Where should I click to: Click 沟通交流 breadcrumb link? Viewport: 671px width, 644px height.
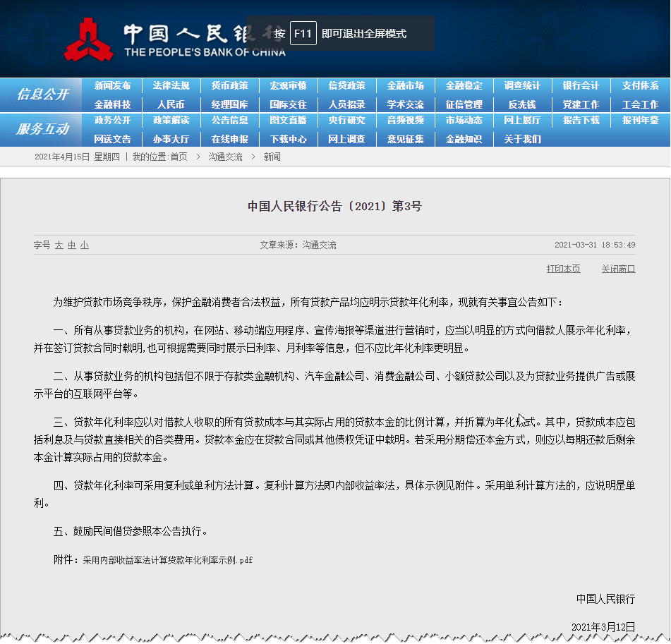coord(226,157)
